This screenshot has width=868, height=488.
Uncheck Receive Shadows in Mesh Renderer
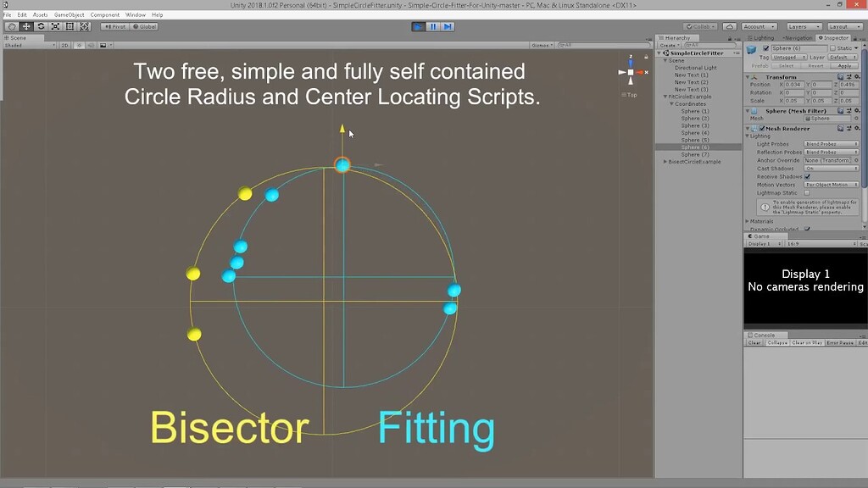click(x=806, y=176)
